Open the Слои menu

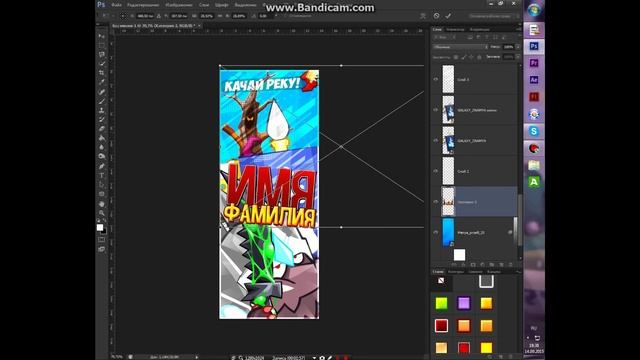tap(204, 5)
